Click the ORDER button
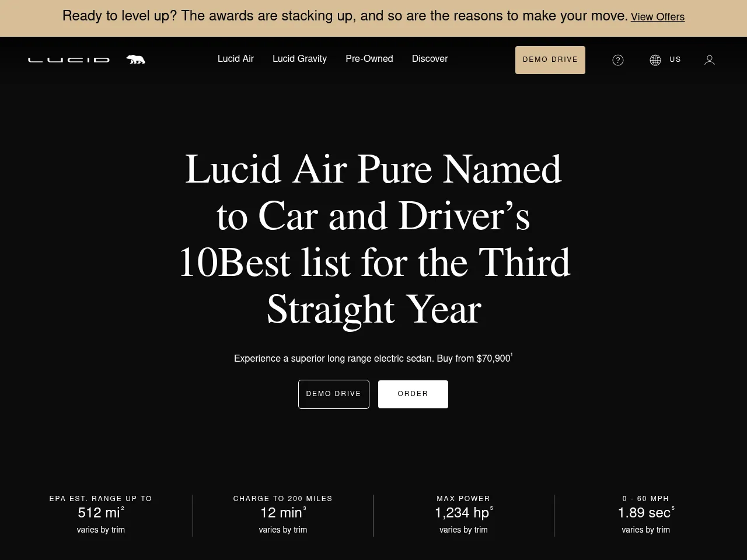Viewport: 747px width, 560px height. point(413,394)
